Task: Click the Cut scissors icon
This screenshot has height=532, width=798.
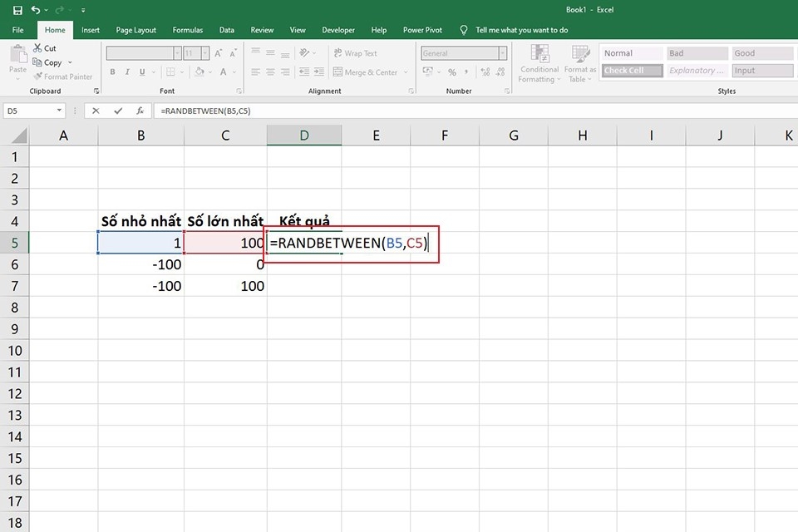Action: tap(37, 48)
